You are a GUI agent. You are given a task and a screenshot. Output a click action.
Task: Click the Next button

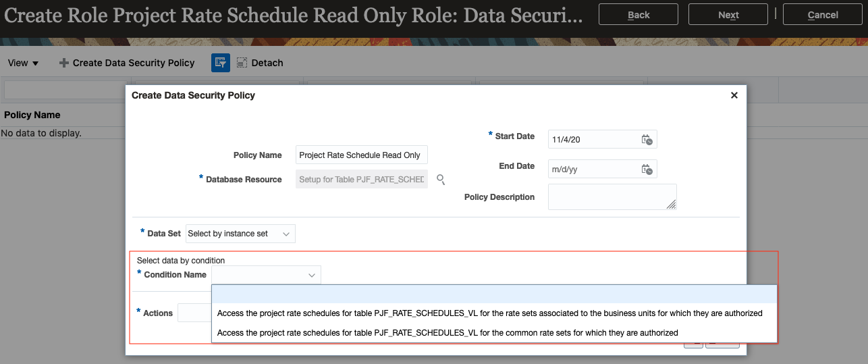tap(728, 14)
